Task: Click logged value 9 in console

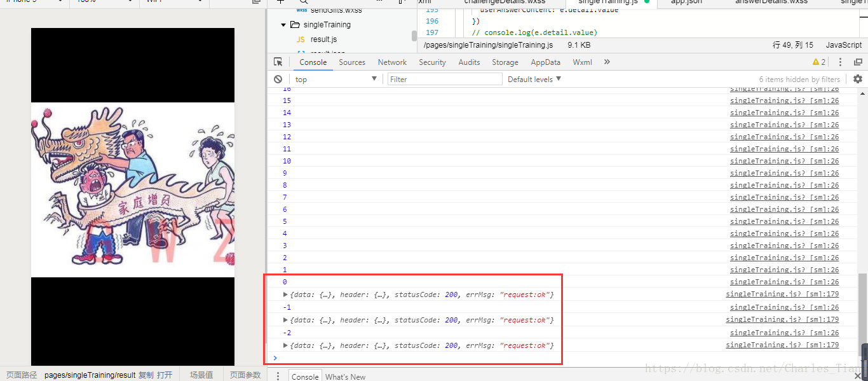Action: coord(285,173)
